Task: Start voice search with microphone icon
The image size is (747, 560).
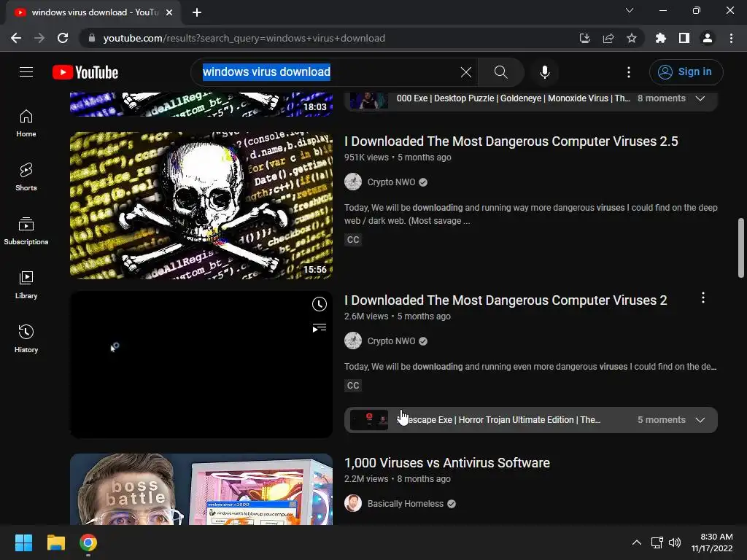Action: tap(545, 72)
